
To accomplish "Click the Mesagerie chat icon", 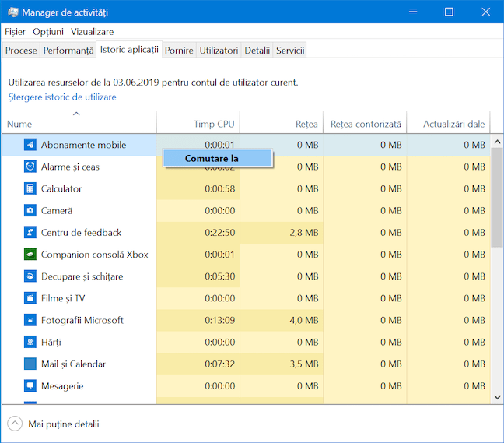I will pyautogui.click(x=30, y=385).
